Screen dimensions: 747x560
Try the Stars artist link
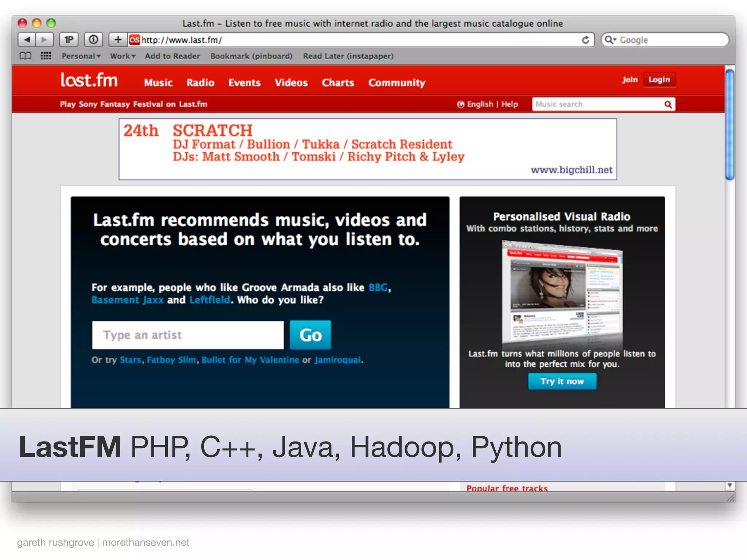[x=130, y=360]
